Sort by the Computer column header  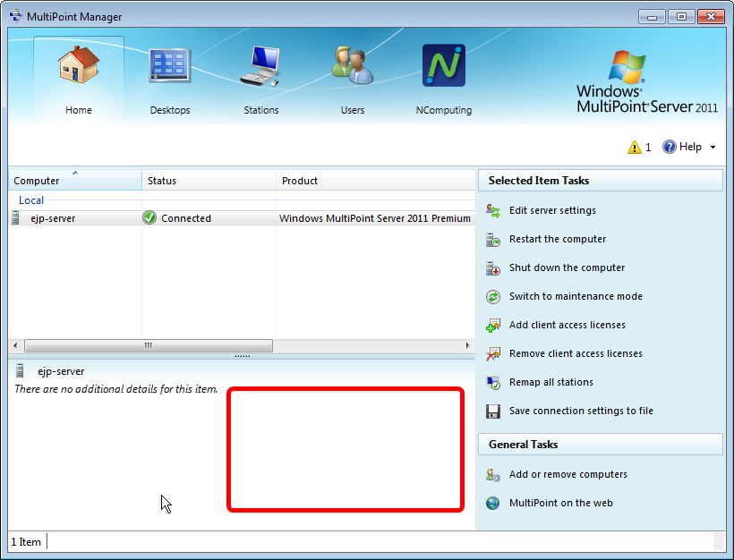coord(75,180)
